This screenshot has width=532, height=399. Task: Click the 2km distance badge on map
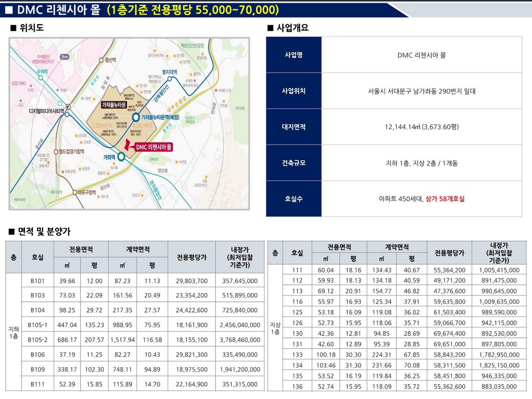(64, 57)
